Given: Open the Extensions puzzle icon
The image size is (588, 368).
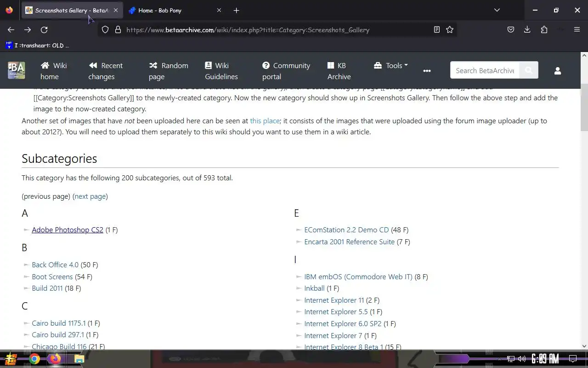Looking at the screenshot, I should (x=544, y=30).
